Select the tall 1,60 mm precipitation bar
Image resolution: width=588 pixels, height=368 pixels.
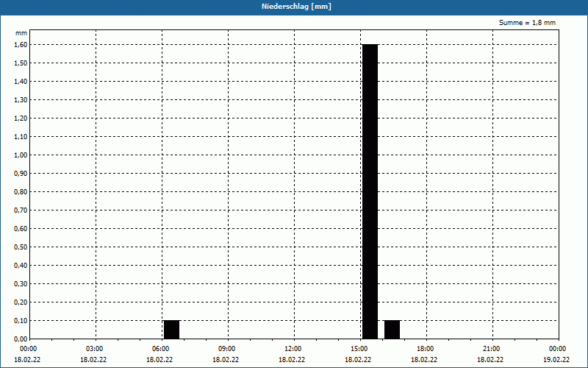(370, 191)
